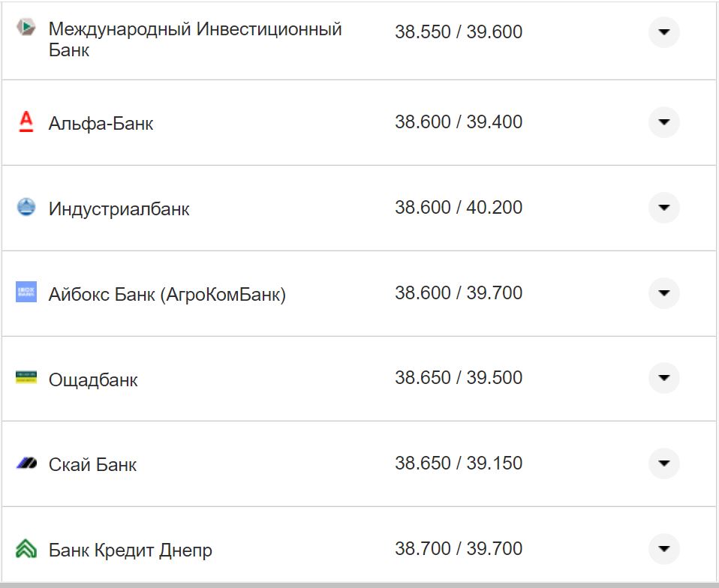The width and height of the screenshot is (719, 588).
Task: Click the 38.600 / 40.200 rate text
Action: (x=459, y=208)
